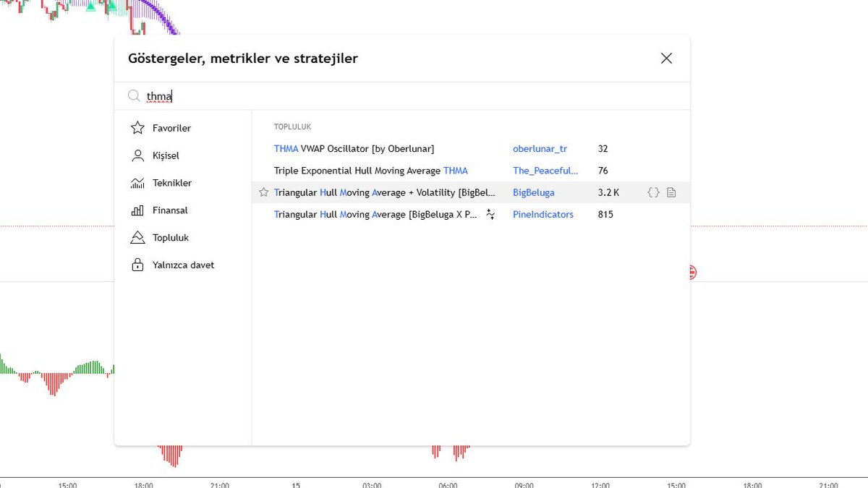Open the Teknikler category
The image size is (868, 488).
182,183
